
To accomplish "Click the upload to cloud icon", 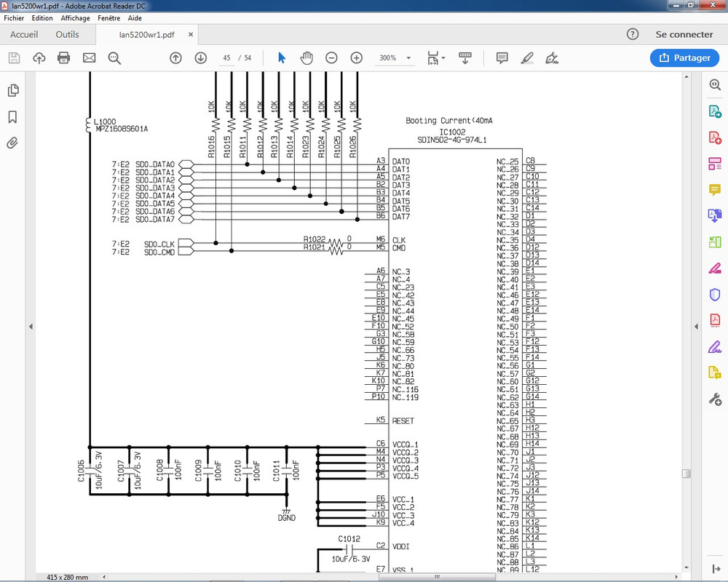I will pos(39,58).
